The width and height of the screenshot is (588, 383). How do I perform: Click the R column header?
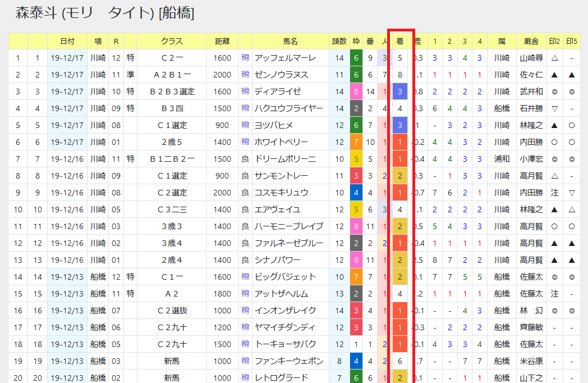tap(116, 42)
